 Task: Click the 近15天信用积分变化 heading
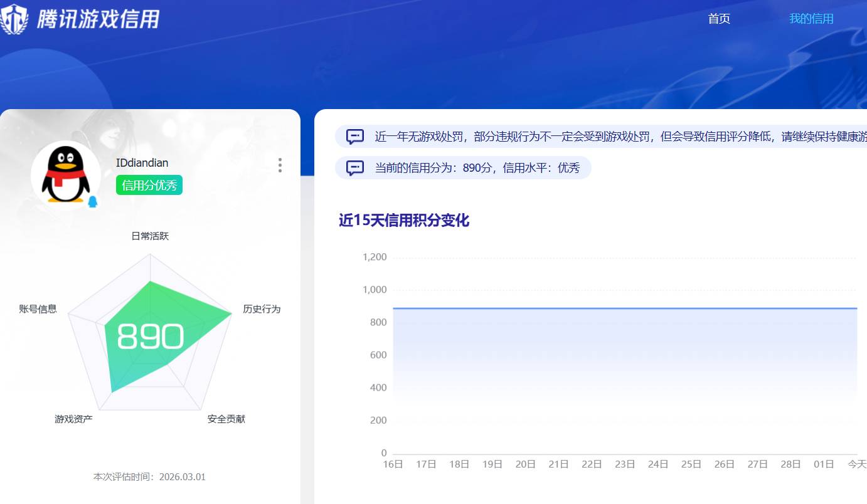tap(403, 221)
